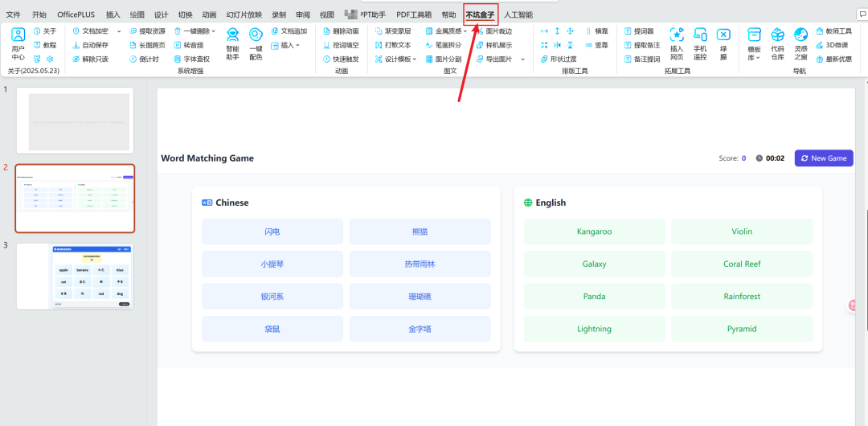Open the 代码仓库 code repository
The image size is (868, 426).
(777, 43)
